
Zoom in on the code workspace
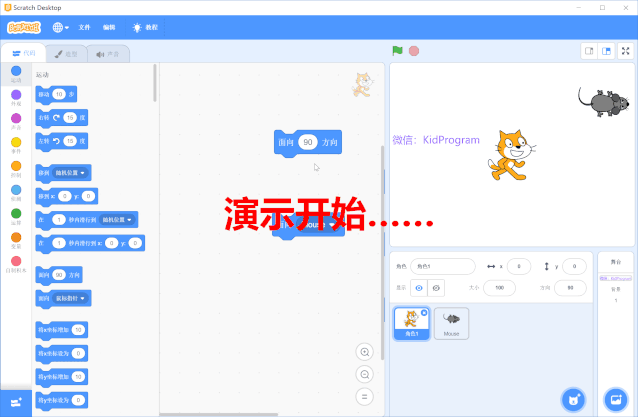[365, 352]
